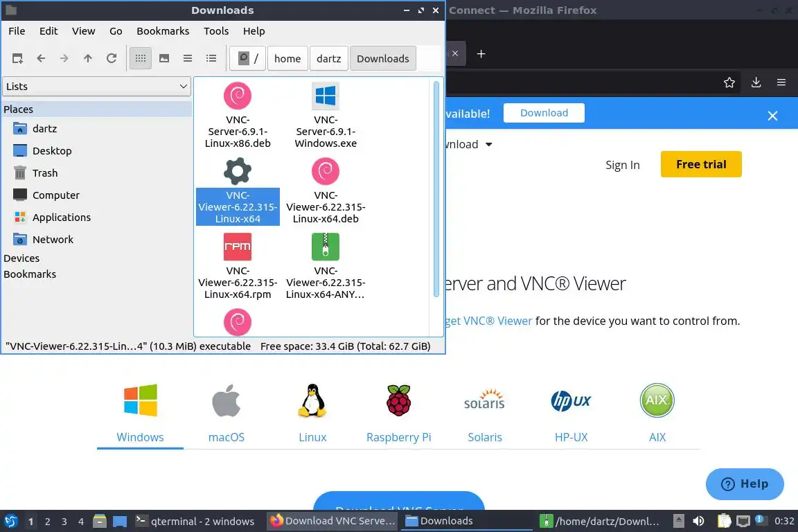Image resolution: width=798 pixels, height=532 pixels.
Task: Click the Bookmarks section header in sidebar
Action: pos(30,274)
